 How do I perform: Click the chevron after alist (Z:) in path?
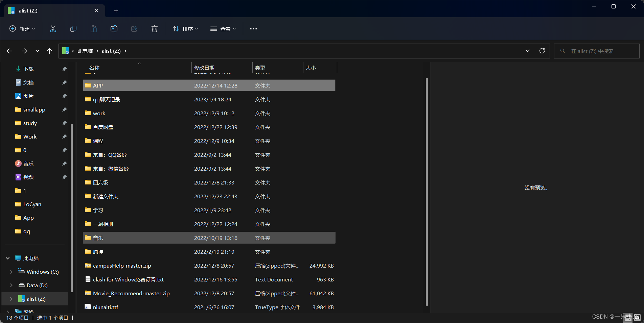(x=125, y=51)
